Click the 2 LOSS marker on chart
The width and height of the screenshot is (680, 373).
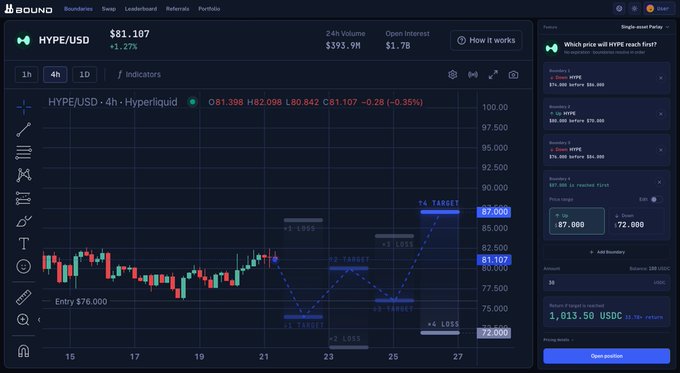345,338
